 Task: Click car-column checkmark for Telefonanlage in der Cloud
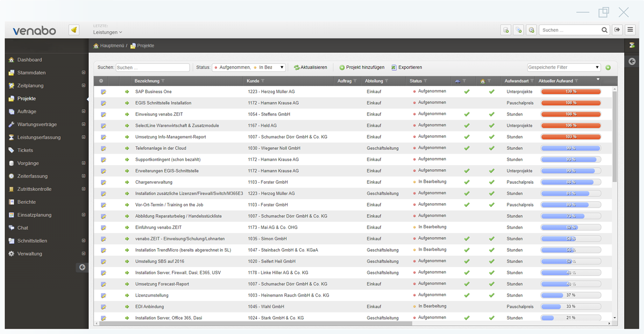[467, 148]
